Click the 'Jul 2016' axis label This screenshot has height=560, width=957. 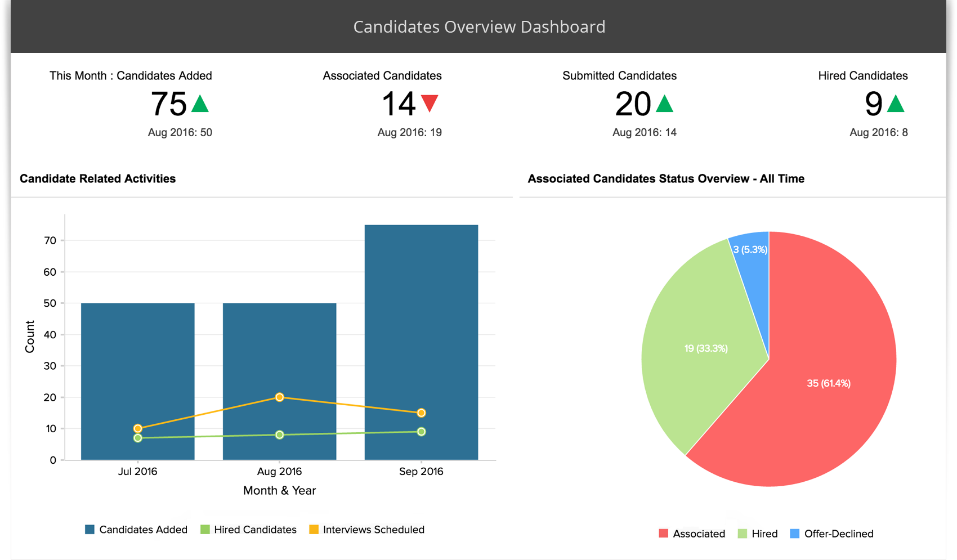click(138, 472)
